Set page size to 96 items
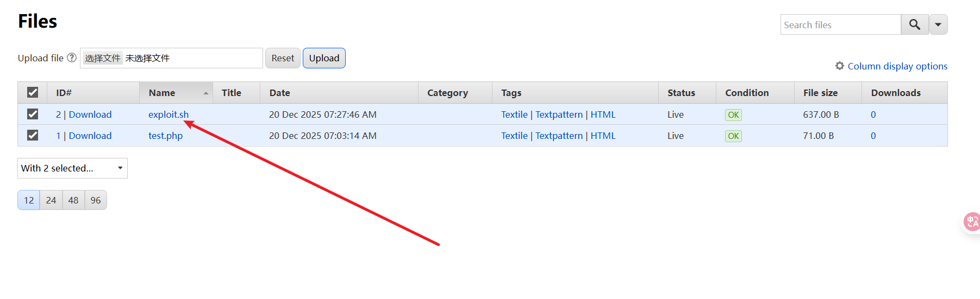This screenshot has height=299, width=980. pyautogui.click(x=96, y=200)
